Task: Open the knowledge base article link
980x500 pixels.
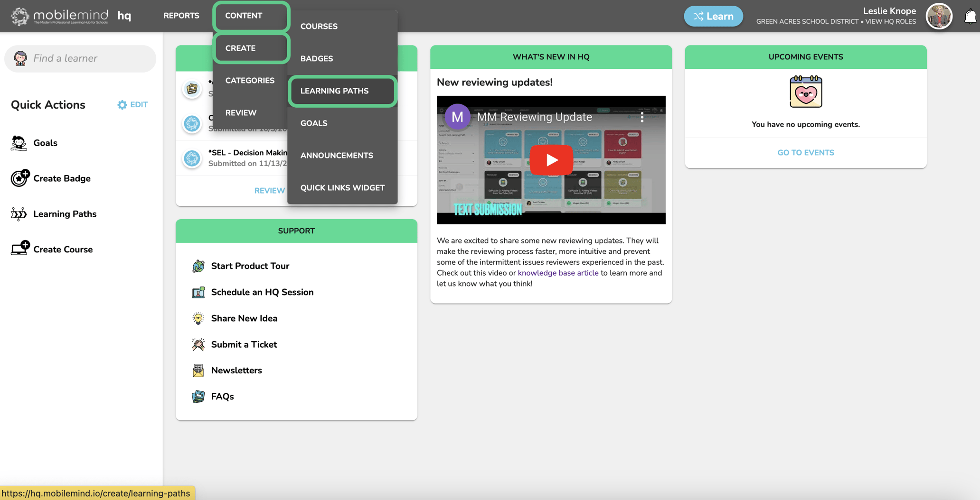Action: pyautogui.click(x=557, y=273)
